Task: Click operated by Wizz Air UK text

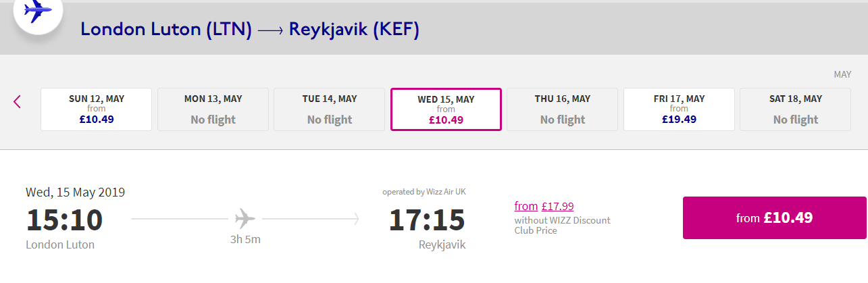Action: point(424,192)
